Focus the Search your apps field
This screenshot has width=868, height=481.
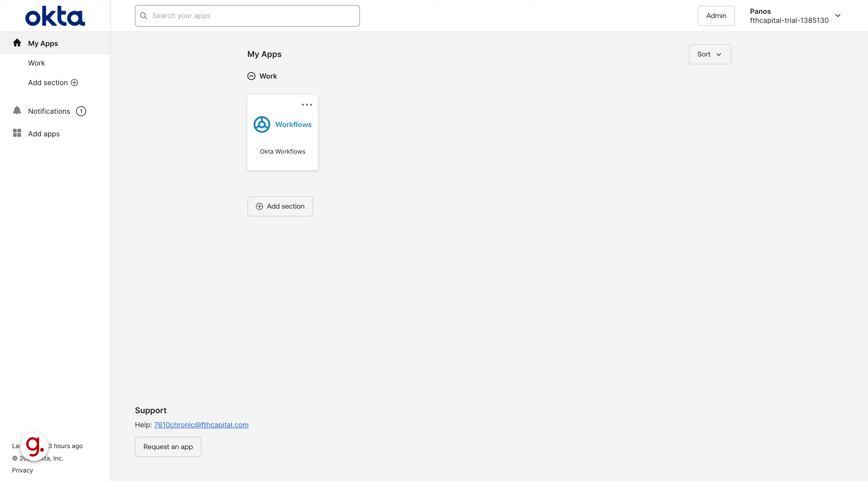(x=247, y=16)
